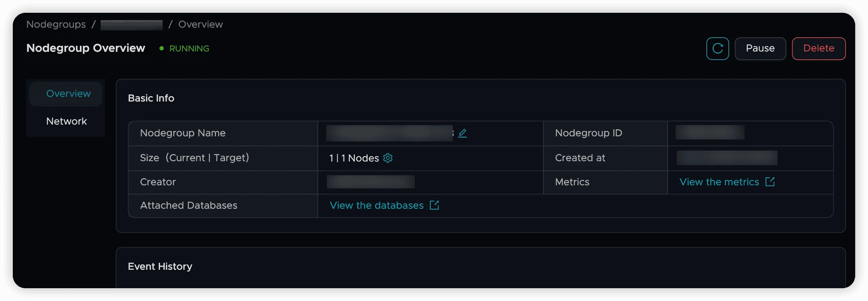Click the blurred Created at value
Image resolution: width=868 pixels, height=301 pixels.
(727, 158)
